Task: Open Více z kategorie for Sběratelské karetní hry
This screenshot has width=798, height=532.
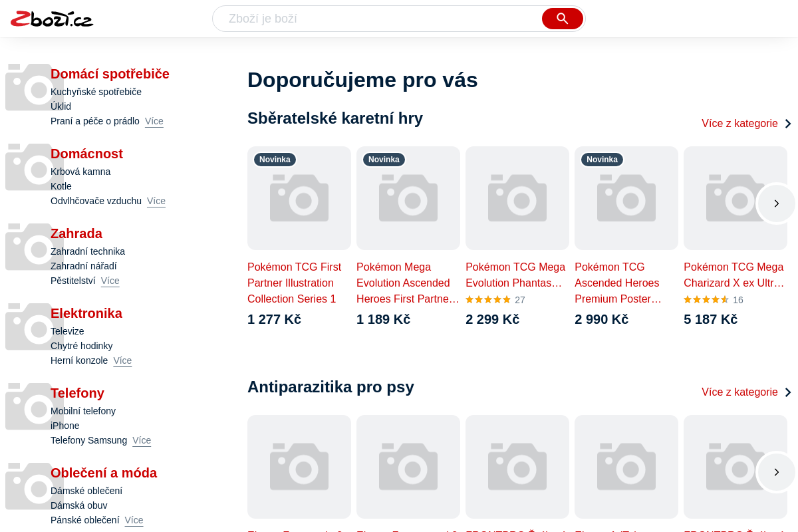Action: click(x=745, y=124)
